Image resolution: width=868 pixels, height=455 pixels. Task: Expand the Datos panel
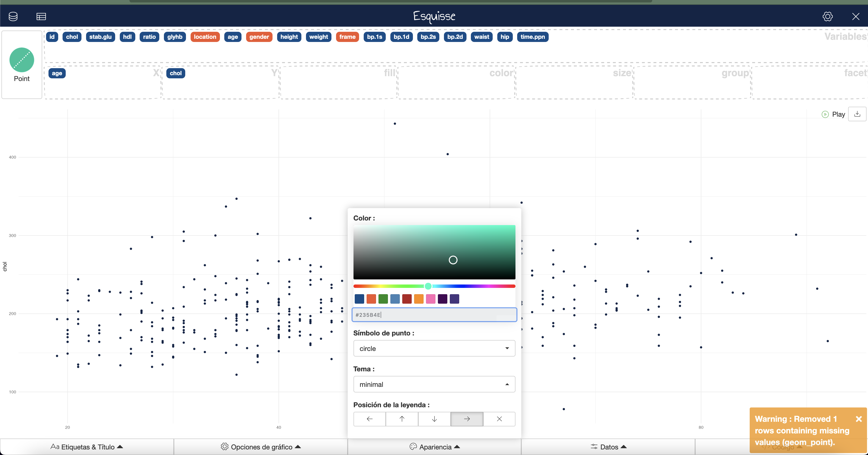click(609, 447)
